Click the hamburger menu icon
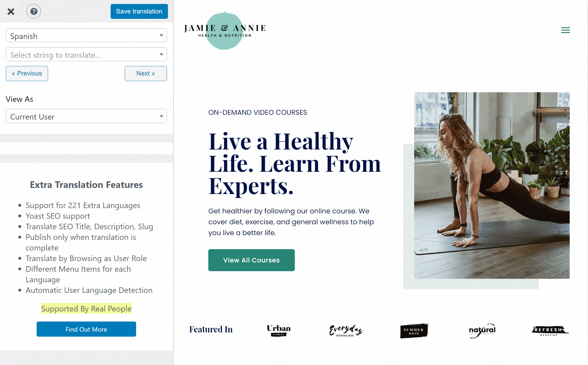Screen dimensions: 588x365 [566, 30]
